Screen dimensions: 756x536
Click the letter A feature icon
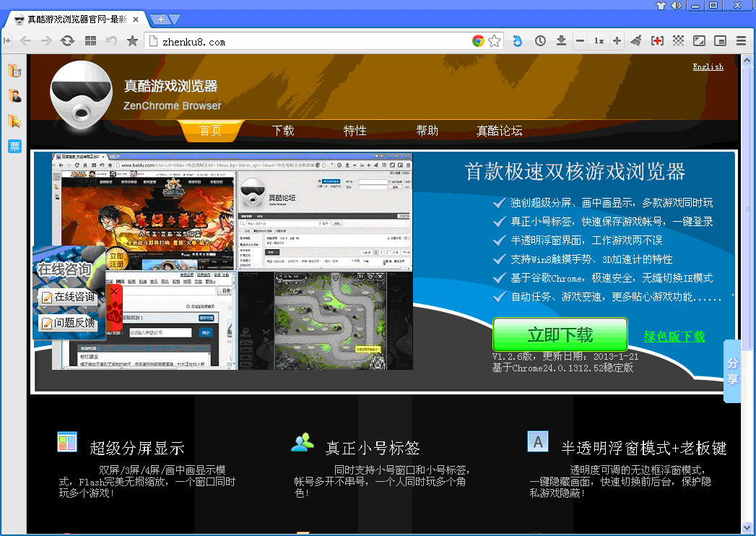(x=538, y=441)
